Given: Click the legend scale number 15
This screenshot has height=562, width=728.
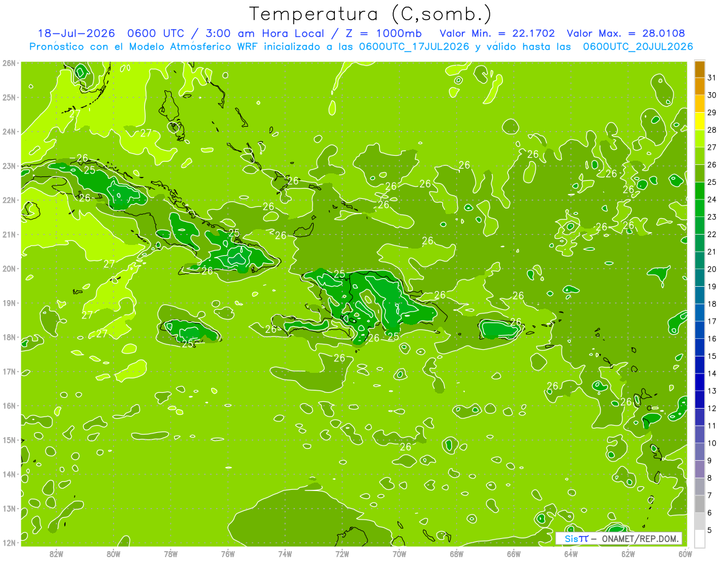Looking at the screenshot, I should (x=712, y=356).
